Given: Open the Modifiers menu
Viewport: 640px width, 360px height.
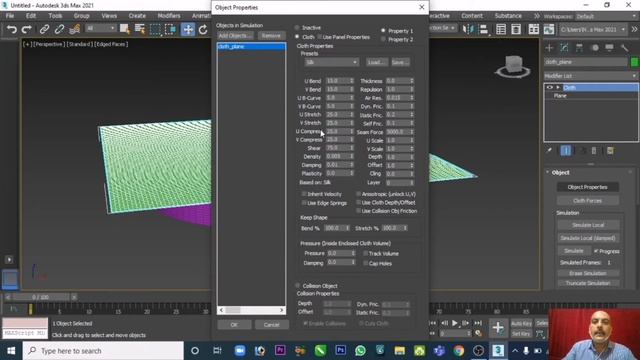Looking at the screenshot, I should [x=169, y=16].
